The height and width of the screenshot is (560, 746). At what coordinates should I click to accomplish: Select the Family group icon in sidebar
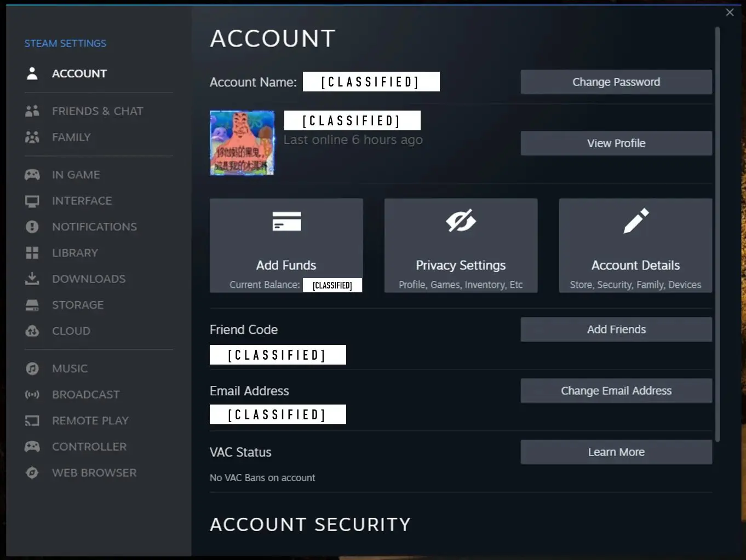tap(32, 137)
